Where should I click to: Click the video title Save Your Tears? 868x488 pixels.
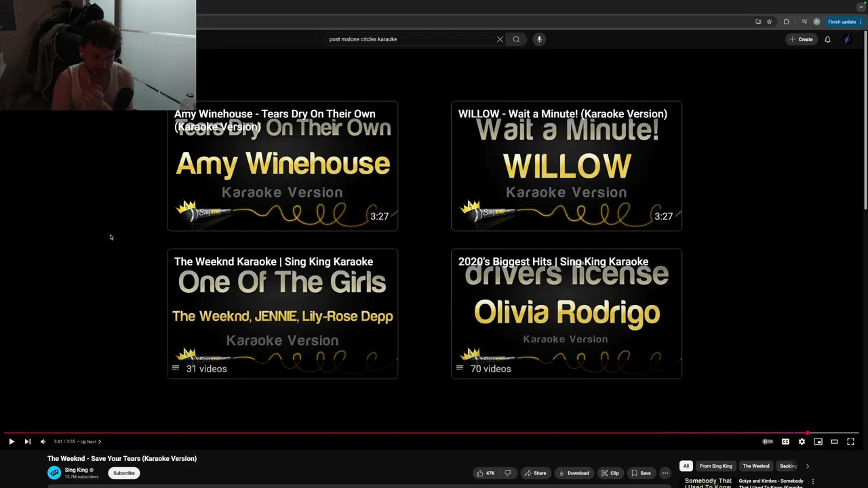pyautogui.click(x=122, y=458)
